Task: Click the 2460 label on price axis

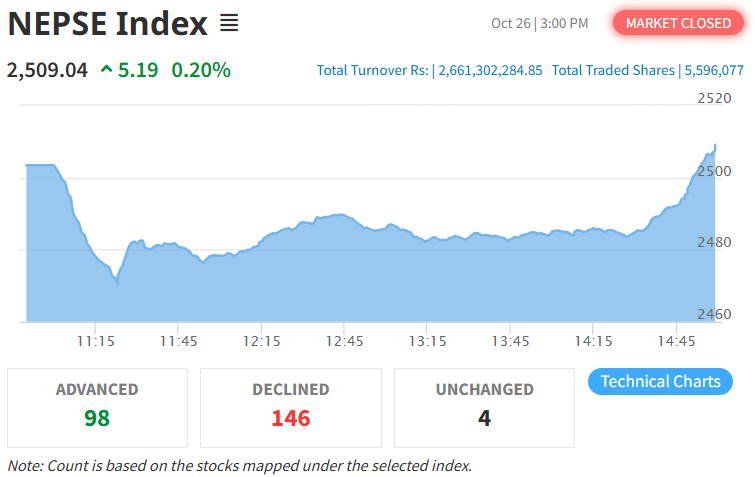Action: pyautogui.click(x=714, y=315)
